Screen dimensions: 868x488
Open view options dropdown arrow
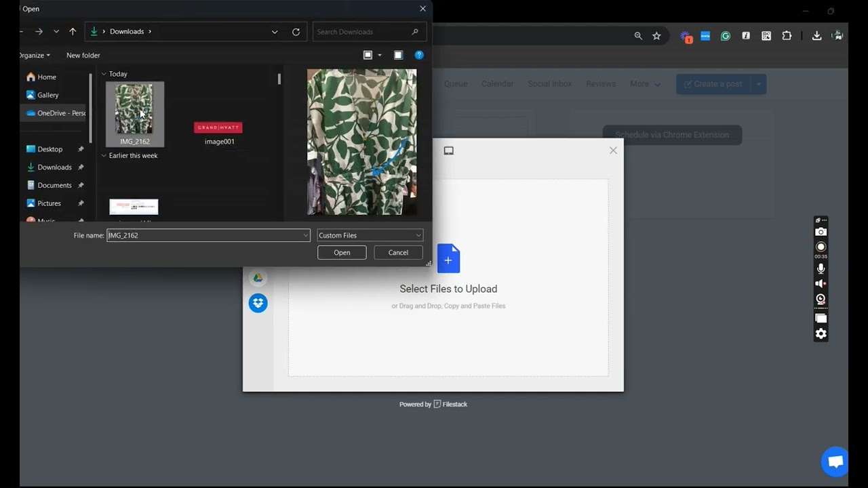tap(380, 56)
